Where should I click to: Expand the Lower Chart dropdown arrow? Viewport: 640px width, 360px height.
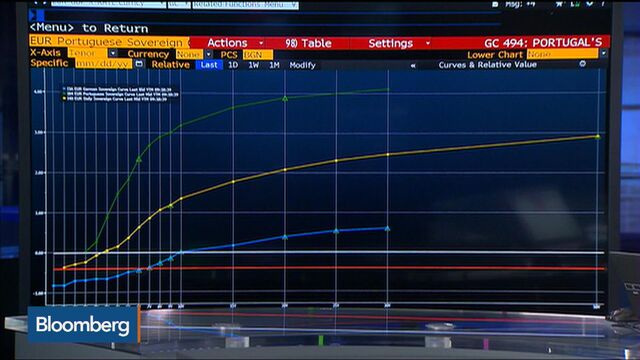click(x=603, y=53)
